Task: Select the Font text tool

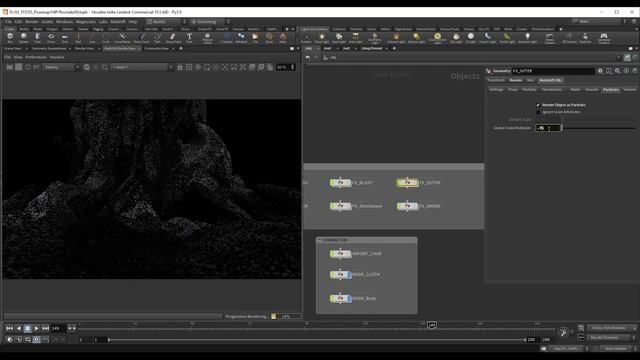Action: click(x=189, y=38)
